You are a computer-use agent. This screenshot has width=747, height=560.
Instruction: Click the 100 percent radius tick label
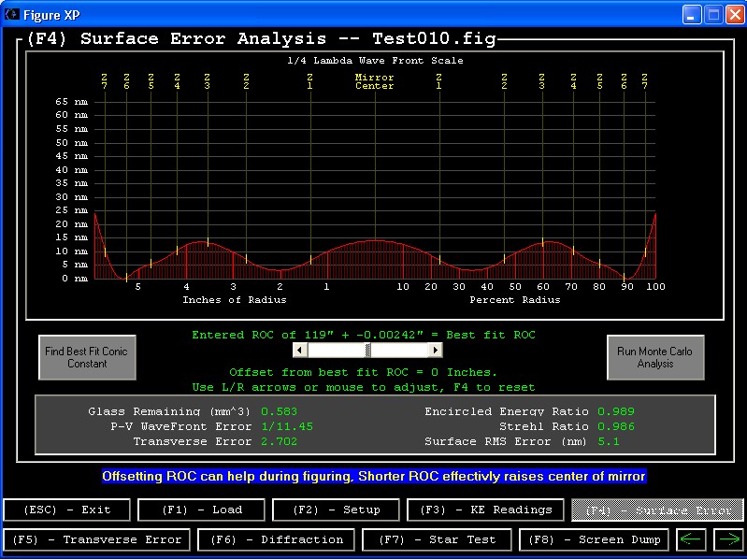656,287
